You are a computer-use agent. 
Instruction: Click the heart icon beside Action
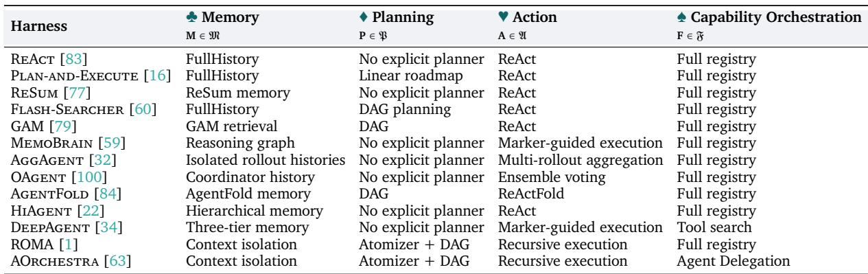click(504, 15)
